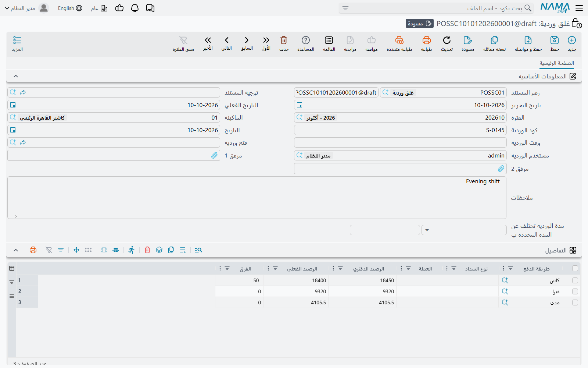Screen dimensions: 588x368
Task: Click the orange printer icon in details toolbar
Action: pyautogui.click(x=33, y=250)
